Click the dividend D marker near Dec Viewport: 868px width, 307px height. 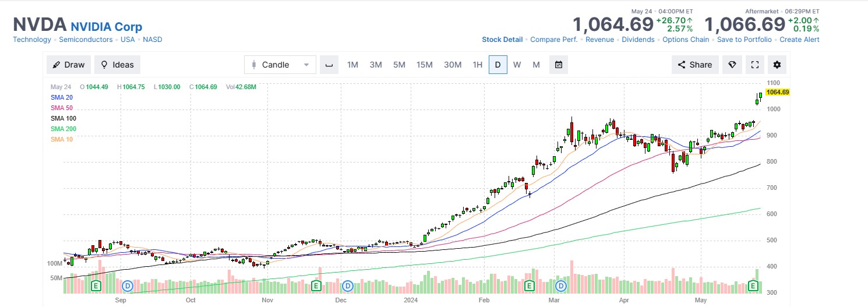pos(348,285)
